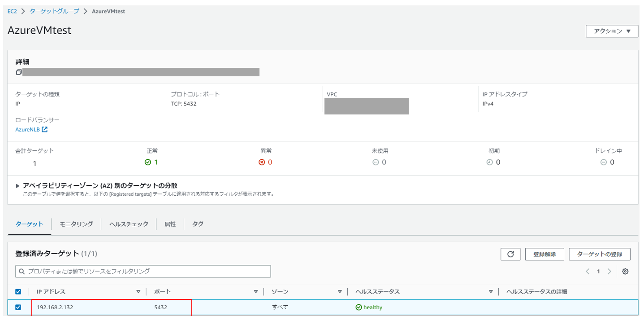Image resolution: width=644 pixels, height=316 pixels.
Task: Toggle the select-all targets checkbox in header
Action: pyautogui.click(x=18, y=292)
